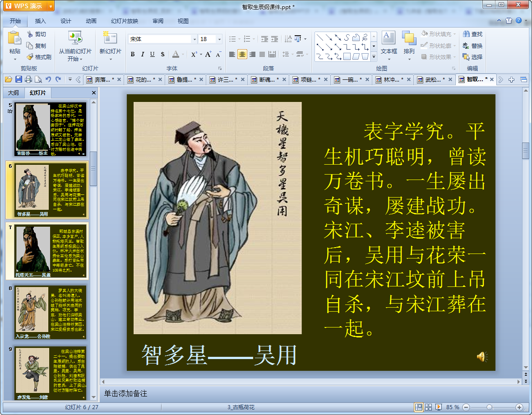Toggle center alignment button
This screenshot has height=415, width=532.
click(x=242, y=54)
